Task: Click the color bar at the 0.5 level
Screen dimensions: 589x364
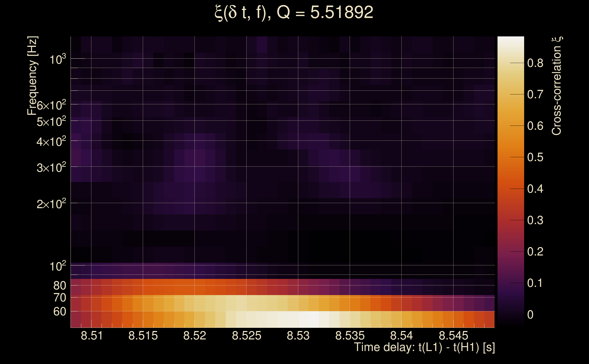Action: coord(510,157)
